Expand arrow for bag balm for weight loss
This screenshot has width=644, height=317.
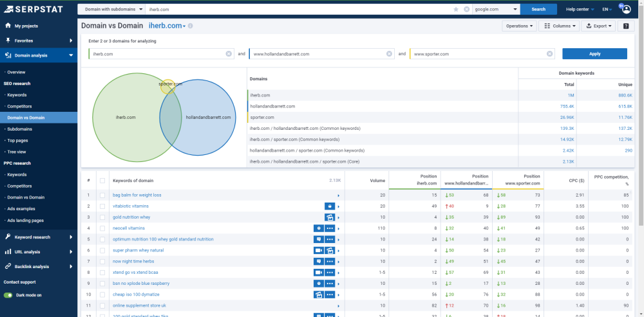339,195
